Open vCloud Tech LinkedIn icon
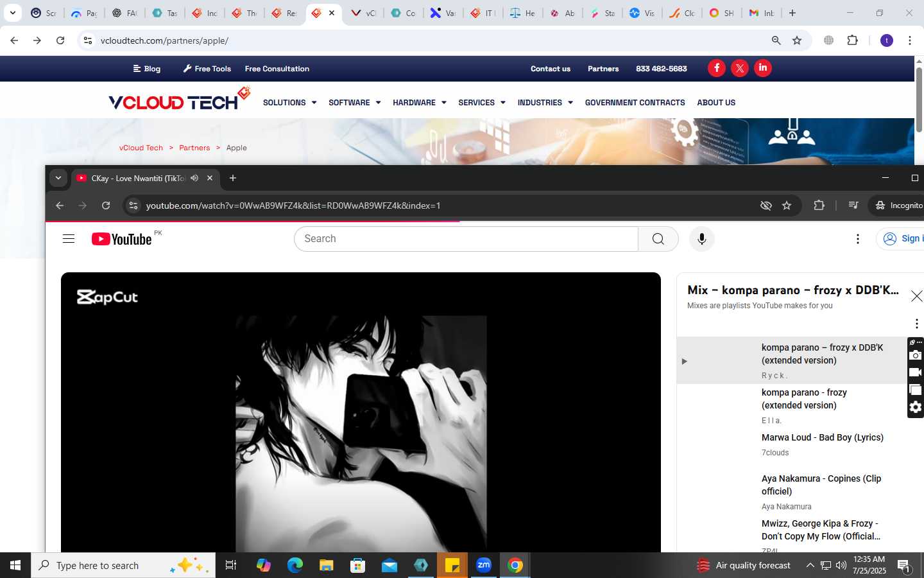Viewport: 924px width, 578px height. (763, 68)
